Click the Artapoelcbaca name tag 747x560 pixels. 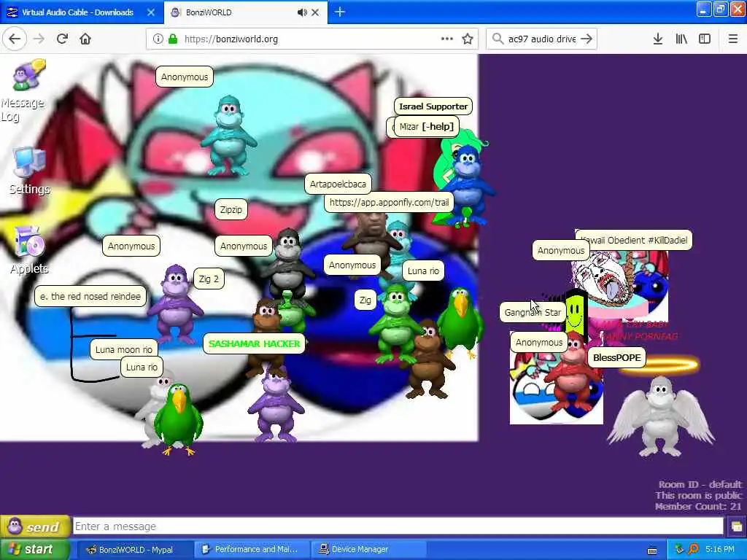pyautogui.click(x=338, y=184)
